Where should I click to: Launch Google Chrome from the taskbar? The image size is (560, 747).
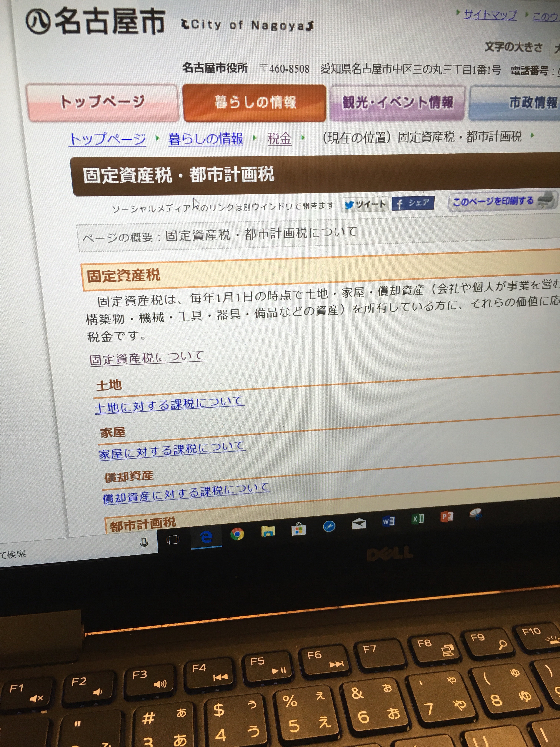tap(237, 534)
